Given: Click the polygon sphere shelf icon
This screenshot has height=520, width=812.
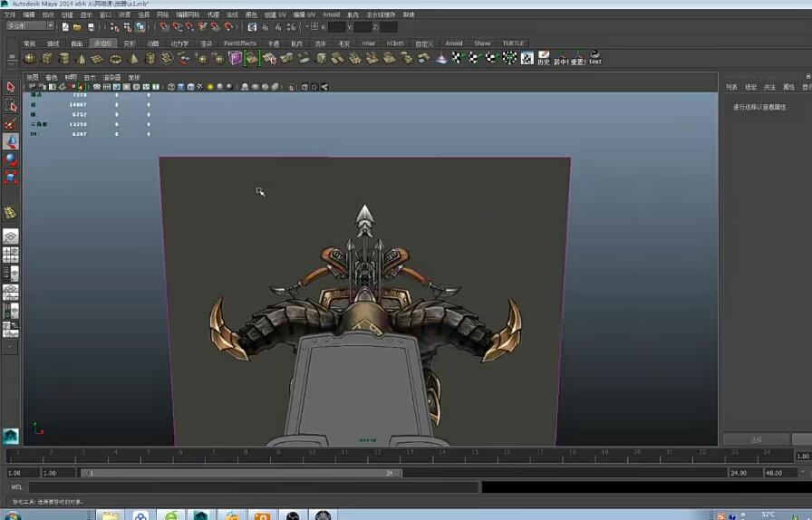Looking at the screenshot, I should (x=30, y=59).
